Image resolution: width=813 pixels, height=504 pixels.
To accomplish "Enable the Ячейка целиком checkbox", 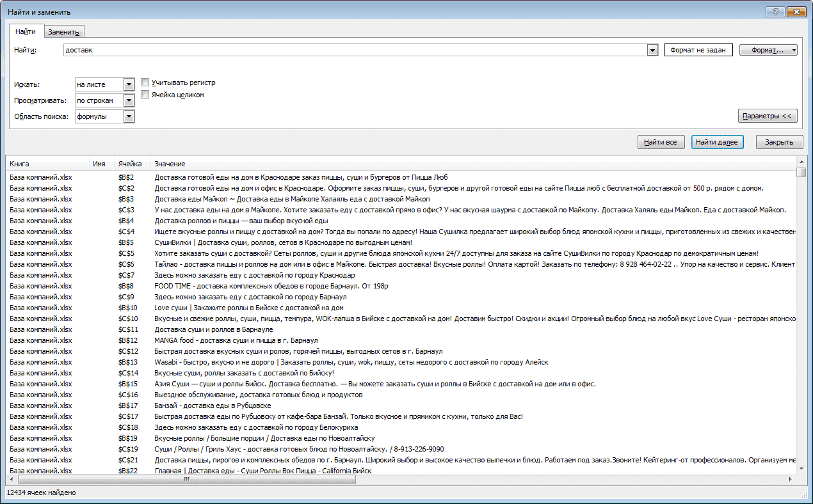I will click(145, 95).
